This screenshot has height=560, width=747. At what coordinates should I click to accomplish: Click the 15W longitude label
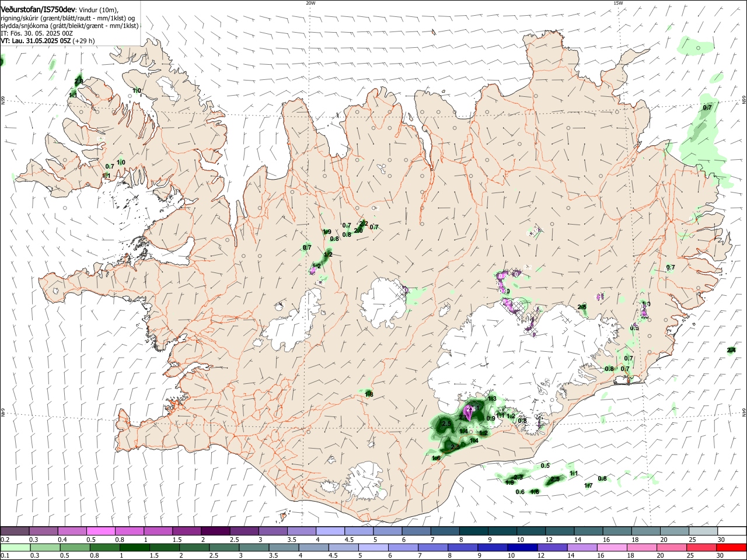pos(618,3)
